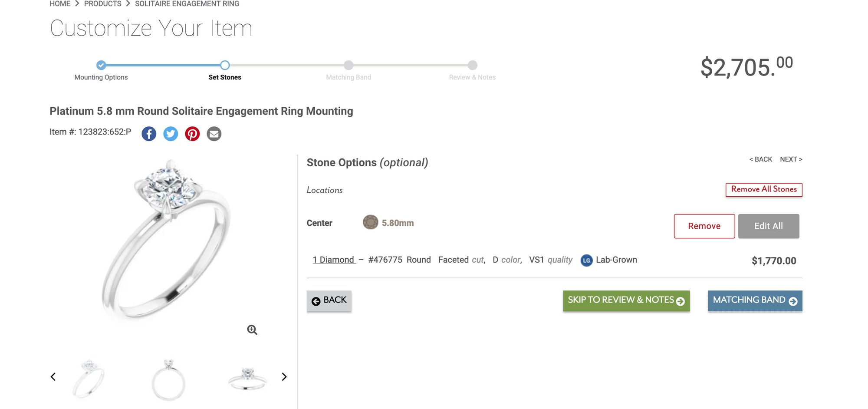Continue to Matching Band button

point(755,301)
